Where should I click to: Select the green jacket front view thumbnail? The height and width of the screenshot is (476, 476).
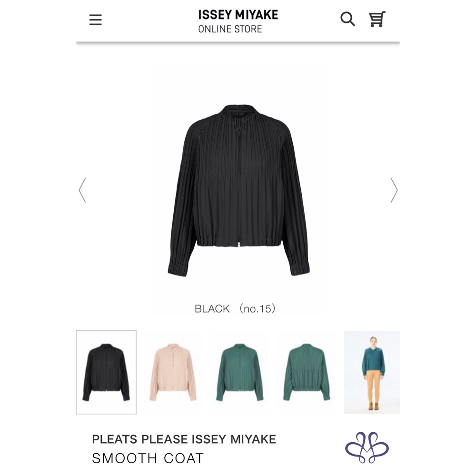pos(239,372)
